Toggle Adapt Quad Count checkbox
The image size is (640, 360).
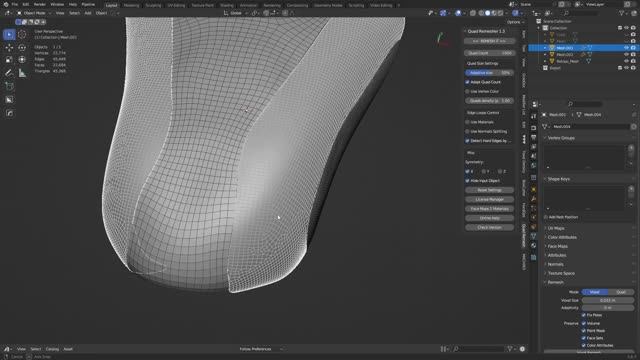[467, 82]
